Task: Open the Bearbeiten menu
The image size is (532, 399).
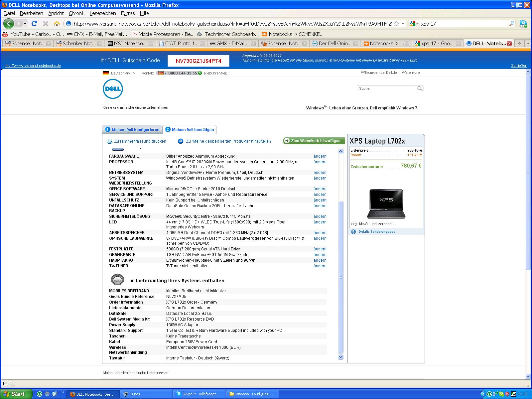Action: click(32, 13)
